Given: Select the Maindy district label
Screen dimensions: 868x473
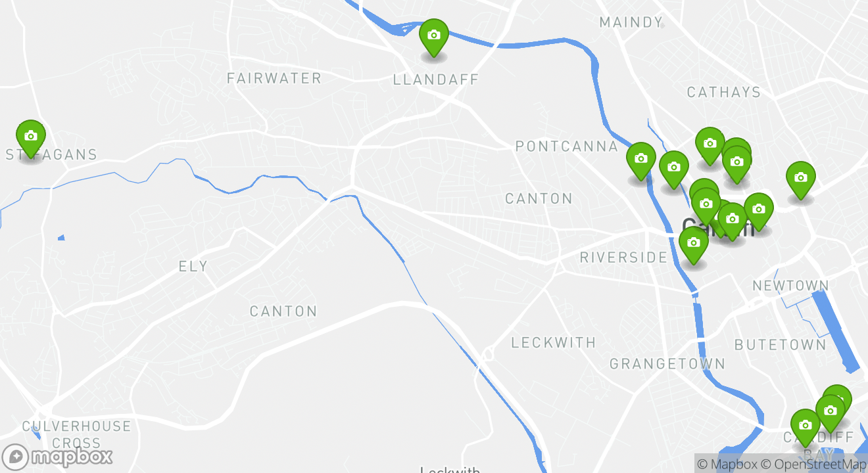Looking at the screenshot, I should (631, 22).
